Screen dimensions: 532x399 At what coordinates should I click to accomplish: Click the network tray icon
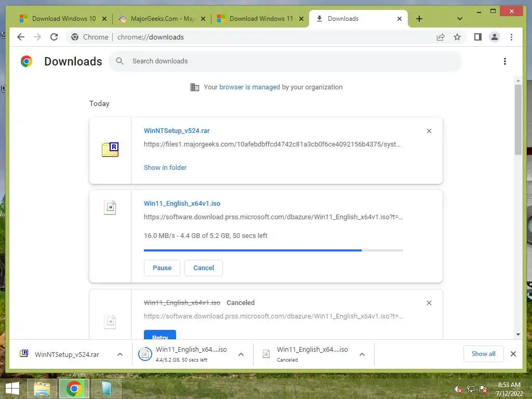click(x=471, y=389)
